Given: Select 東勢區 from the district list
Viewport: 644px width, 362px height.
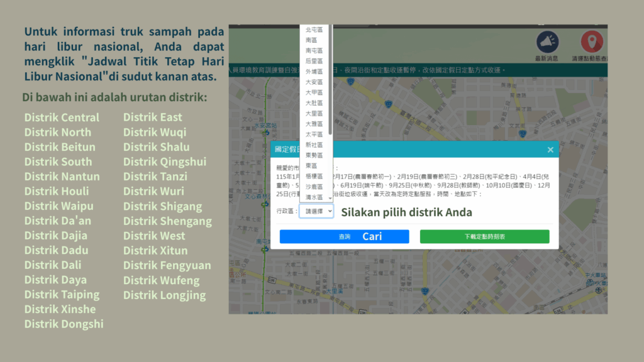Looking at the screenshot, I should [x=314, y=155].
